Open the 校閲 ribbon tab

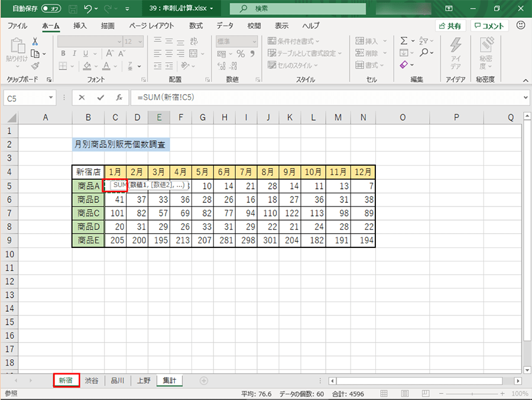254,26
